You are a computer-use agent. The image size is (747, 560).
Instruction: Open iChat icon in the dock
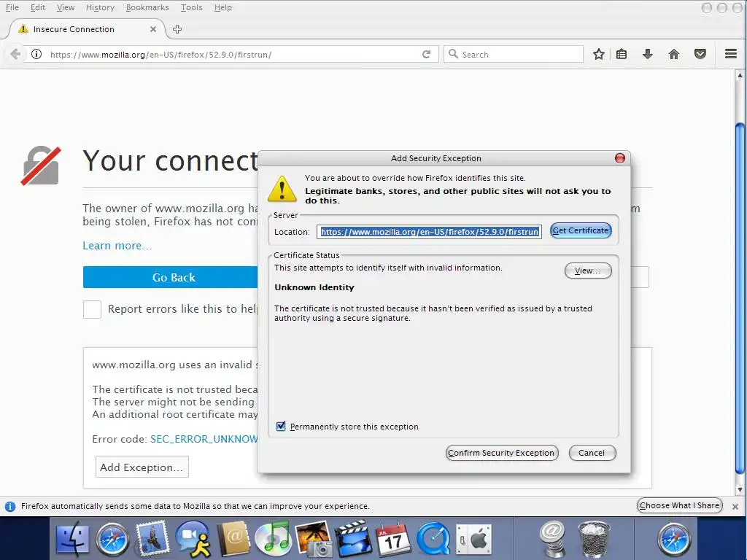193,539
